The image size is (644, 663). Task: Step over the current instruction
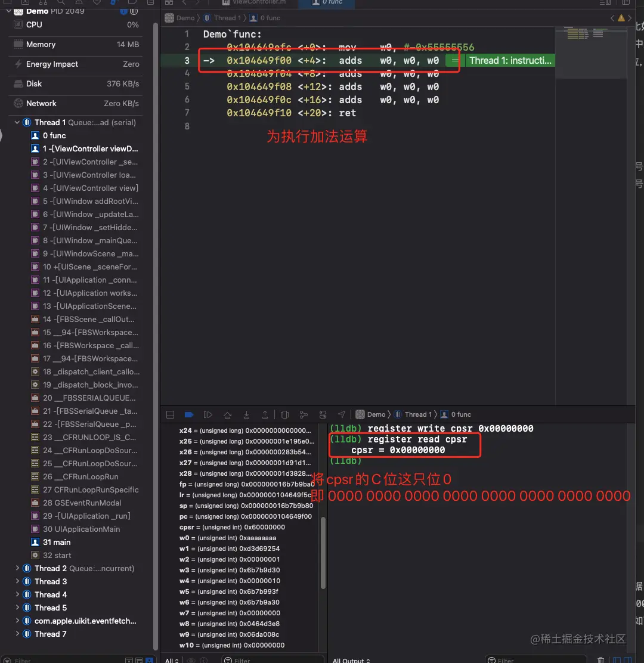tap(228, 415)
